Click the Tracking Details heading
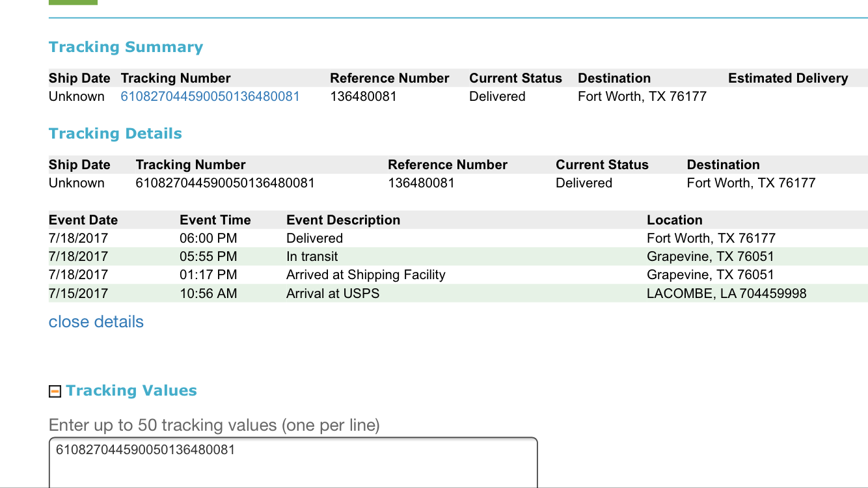The height and width of the screenshot is (488, 868). [x=115, y=133]
